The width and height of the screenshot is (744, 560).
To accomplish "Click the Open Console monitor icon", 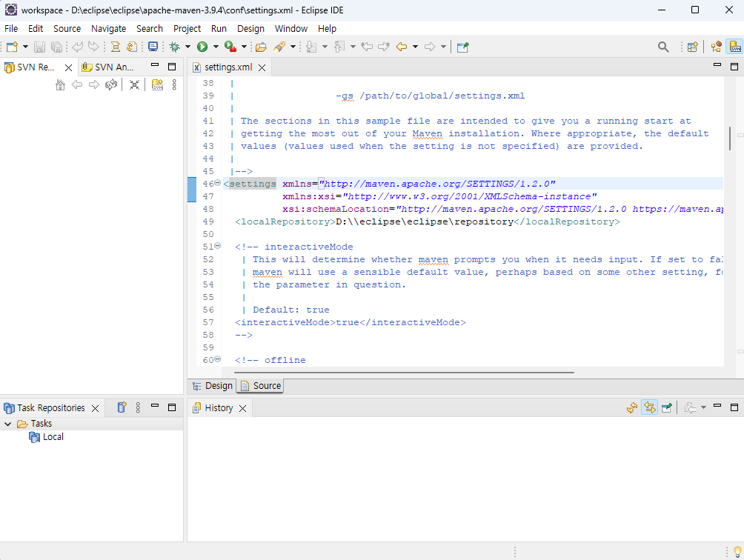I will [153, 47].
